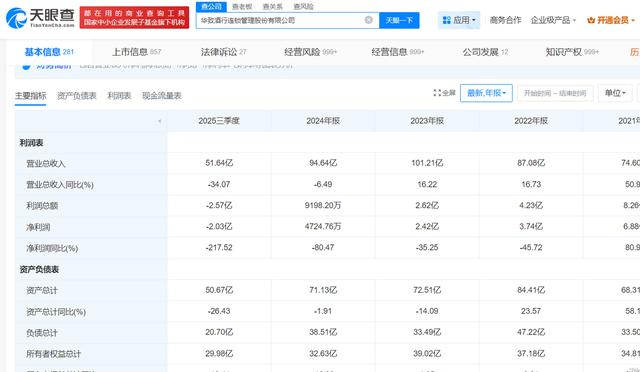Image resolution: width=640 pixels, height=372 pixels.
Task: Click the 开始时间-结束时间 date range field
Action: pos(555,93)
